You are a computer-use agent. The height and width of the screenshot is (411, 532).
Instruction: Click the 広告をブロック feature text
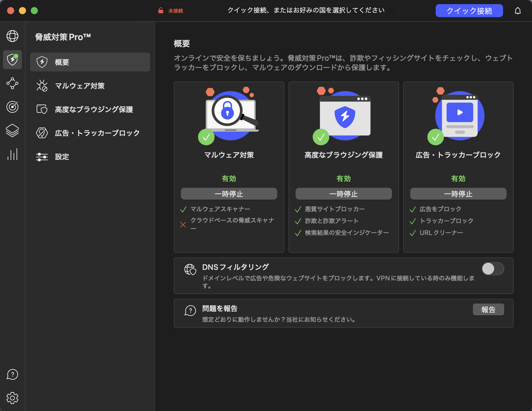point(440,209)
